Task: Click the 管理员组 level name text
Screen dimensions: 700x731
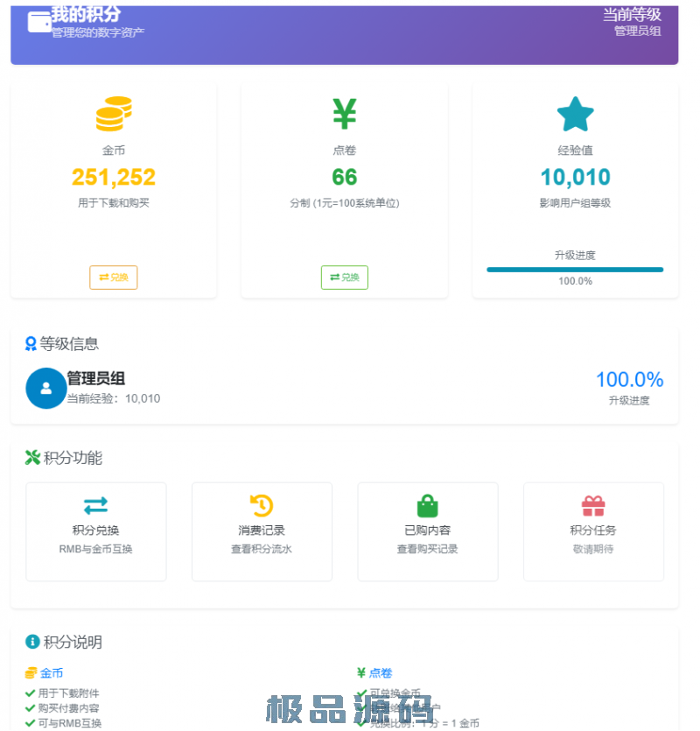Action: click(x=96, y=378)
